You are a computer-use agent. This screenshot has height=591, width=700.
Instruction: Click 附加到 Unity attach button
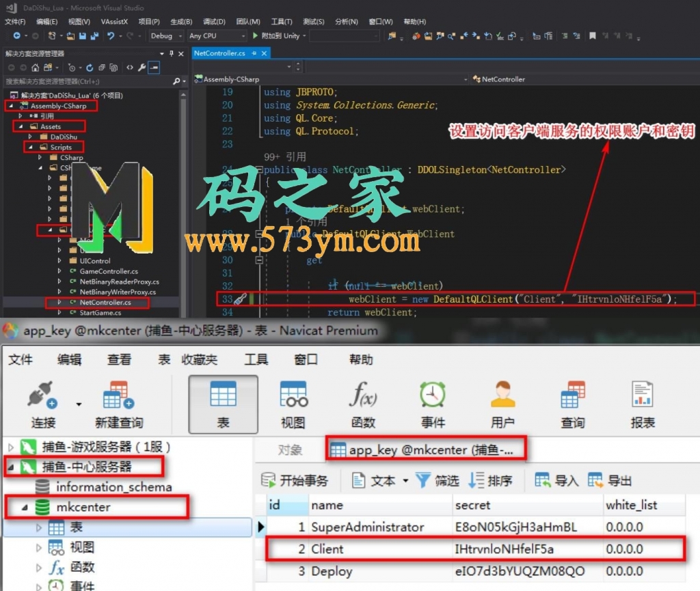[x=280, y=36]
